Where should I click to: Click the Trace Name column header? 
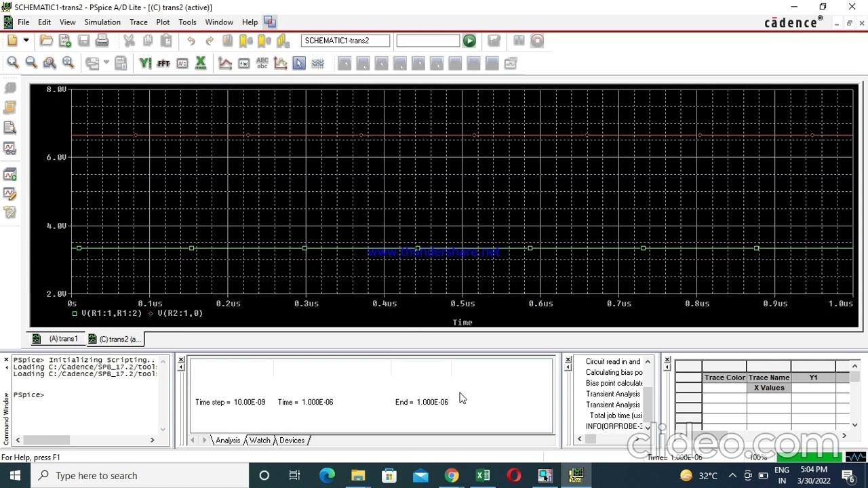point(769,378)
